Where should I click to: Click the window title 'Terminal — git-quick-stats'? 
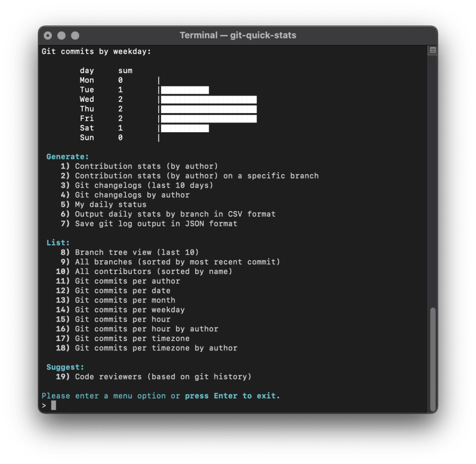tap(237, 35)
